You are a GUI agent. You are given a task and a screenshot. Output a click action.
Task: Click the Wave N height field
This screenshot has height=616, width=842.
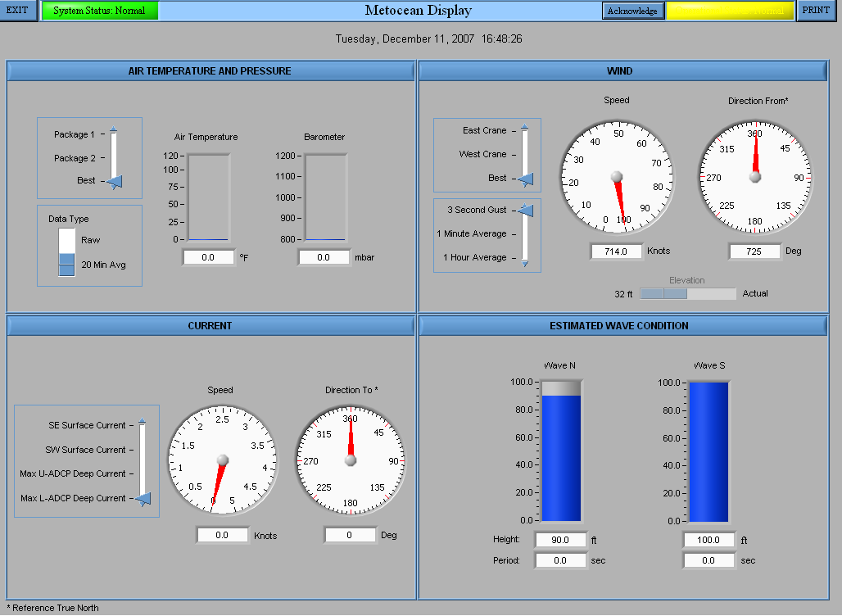(560, 540)
